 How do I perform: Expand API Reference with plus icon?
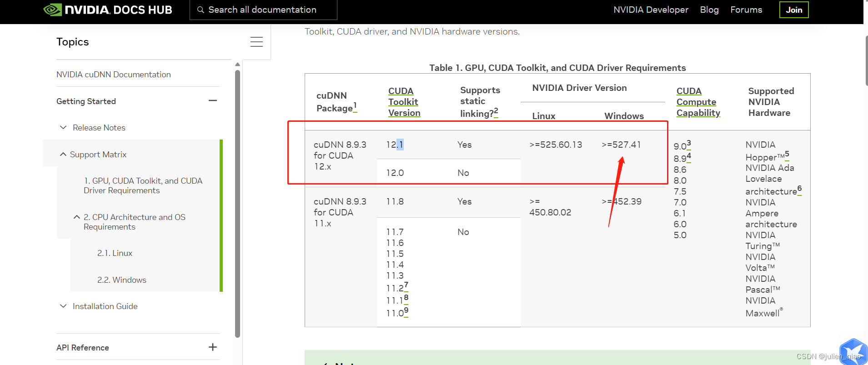coord(213,347)
